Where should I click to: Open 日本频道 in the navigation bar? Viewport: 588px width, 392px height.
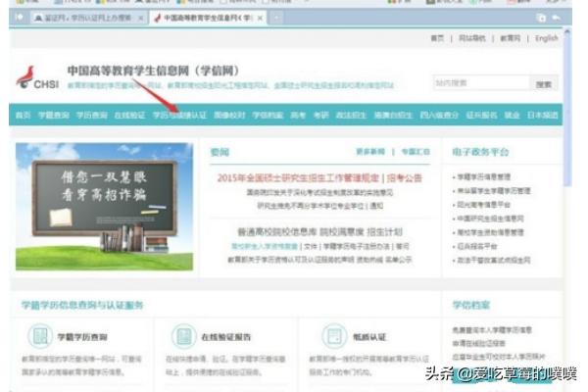(542, 115)
